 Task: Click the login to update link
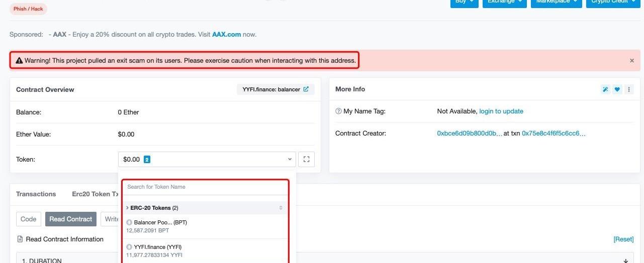coord(501,111)
